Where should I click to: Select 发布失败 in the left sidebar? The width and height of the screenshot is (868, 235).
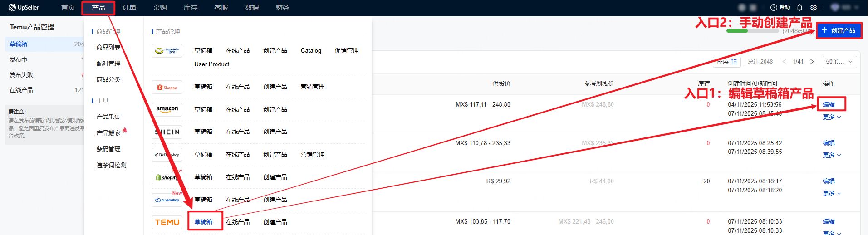pyautogui.click(x=21, y=75)
